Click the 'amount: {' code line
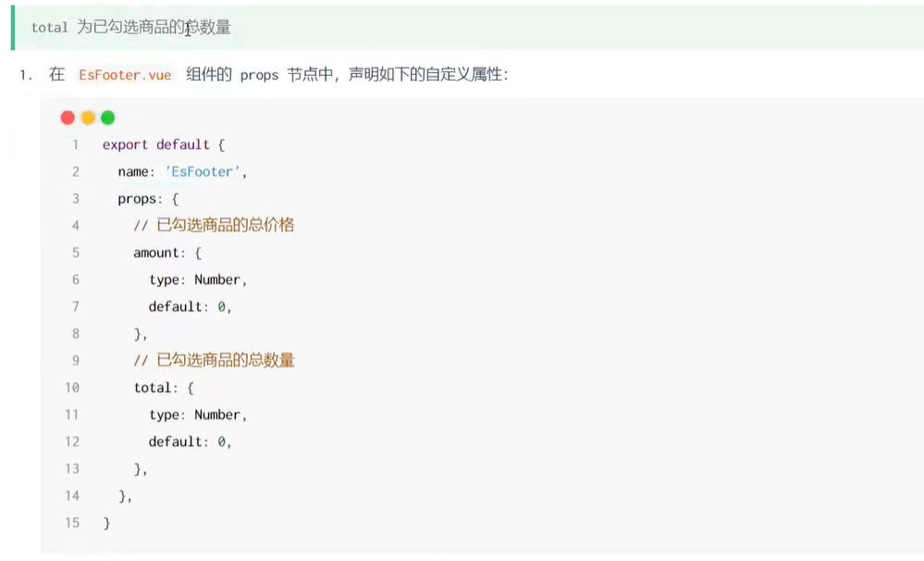924x561 pixels. [x=167, y=253]
